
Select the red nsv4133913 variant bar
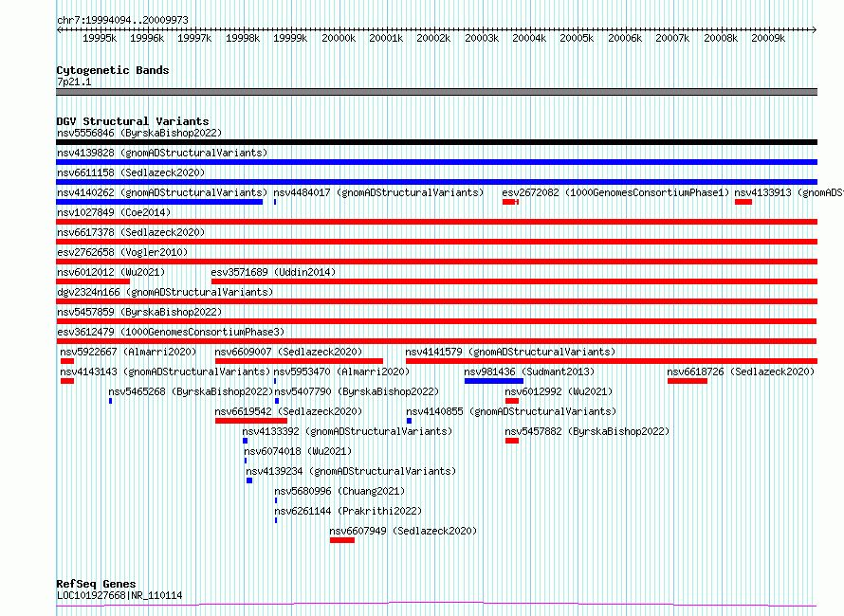(x=743, y=202)
